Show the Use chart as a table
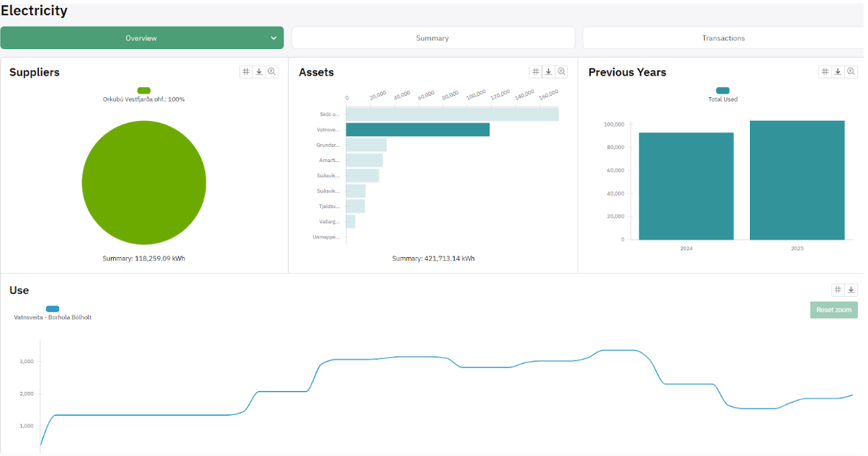 coord(838,290)
